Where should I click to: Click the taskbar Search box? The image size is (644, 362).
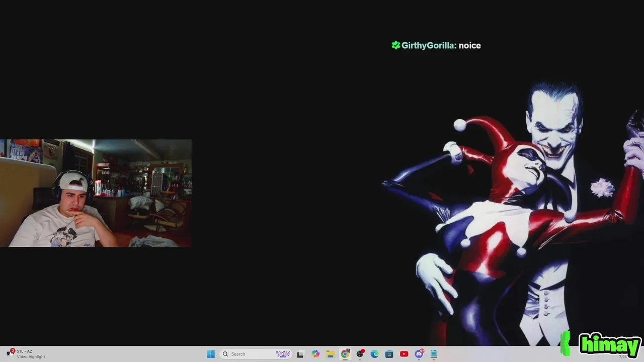(x=256, y=354)
